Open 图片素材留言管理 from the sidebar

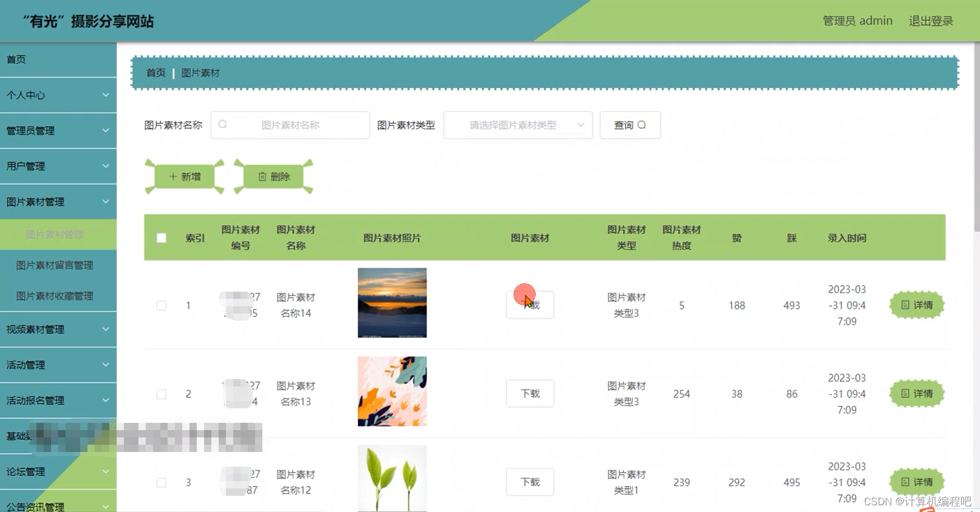[55, 265]
